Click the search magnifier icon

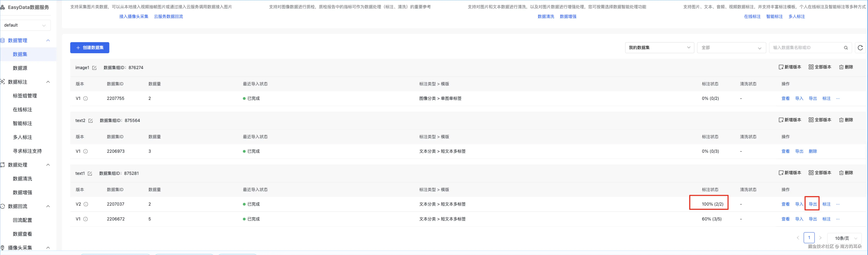[845, 48]
